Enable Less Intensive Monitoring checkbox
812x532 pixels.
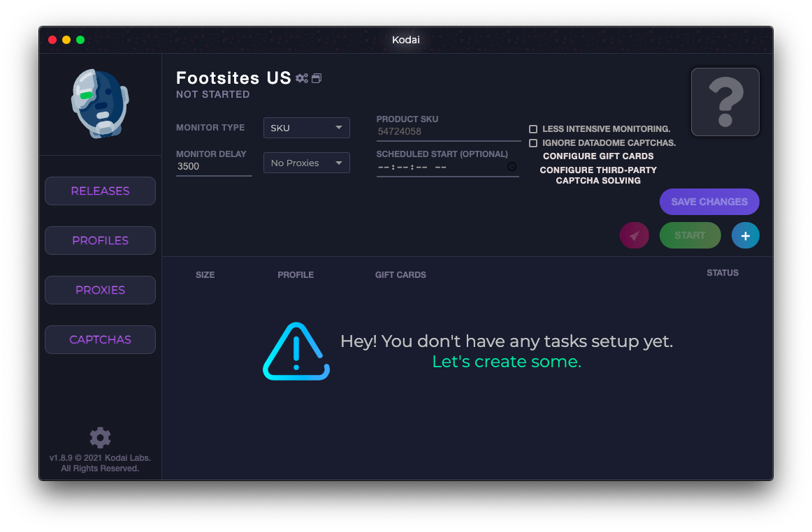(x=533, y=129)
